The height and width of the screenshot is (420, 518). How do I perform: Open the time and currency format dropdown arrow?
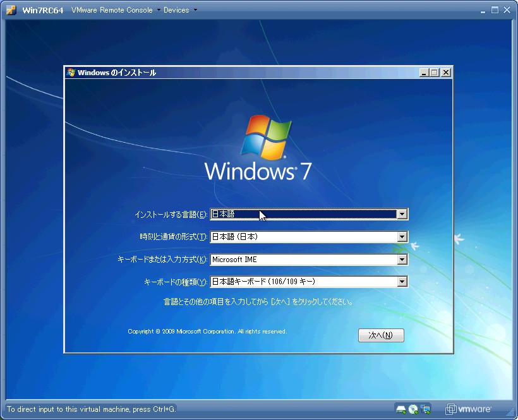tap(402, 237)
